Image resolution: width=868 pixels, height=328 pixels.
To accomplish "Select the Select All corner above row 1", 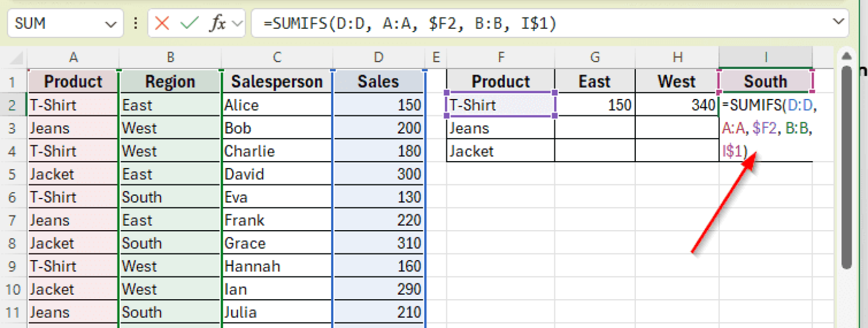I will tap(15, 57).
